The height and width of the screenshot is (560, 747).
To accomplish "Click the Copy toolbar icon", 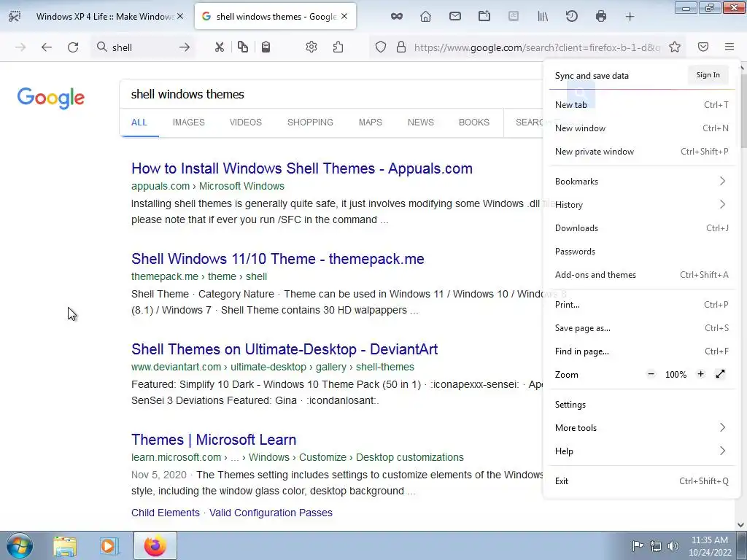I will pyautogui.click(x=242, y=47).
